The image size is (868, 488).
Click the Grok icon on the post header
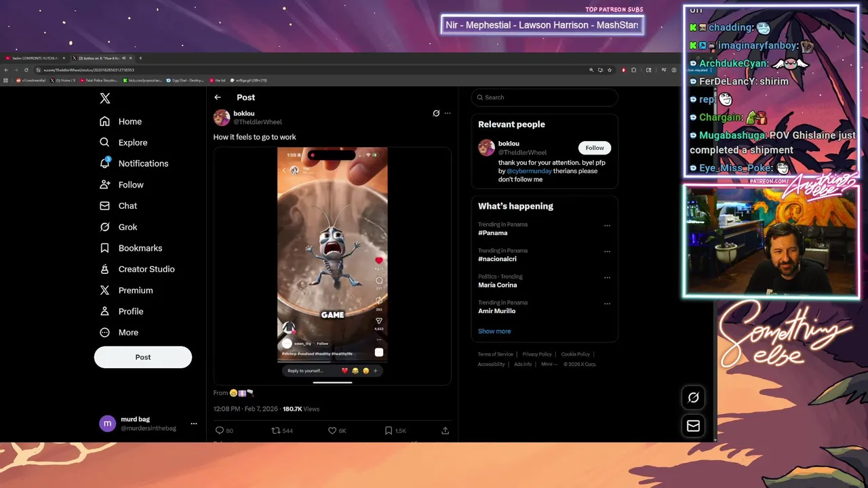pyautogui.click(x=436, y=113)
